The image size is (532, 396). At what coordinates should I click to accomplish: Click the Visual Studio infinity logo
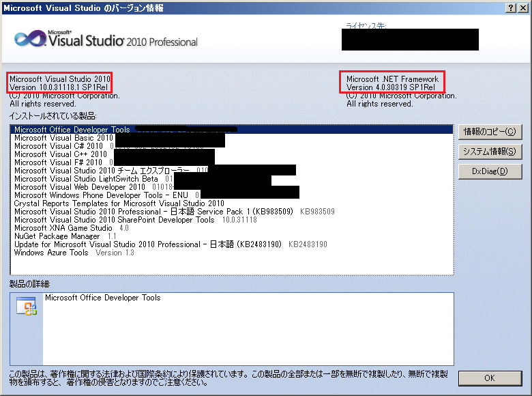click(31, 38)
